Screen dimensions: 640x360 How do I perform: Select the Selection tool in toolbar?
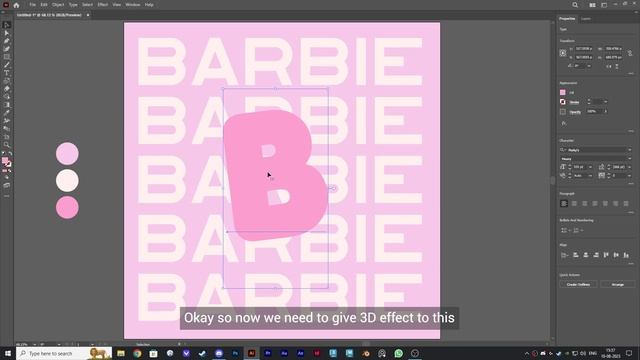7,25
